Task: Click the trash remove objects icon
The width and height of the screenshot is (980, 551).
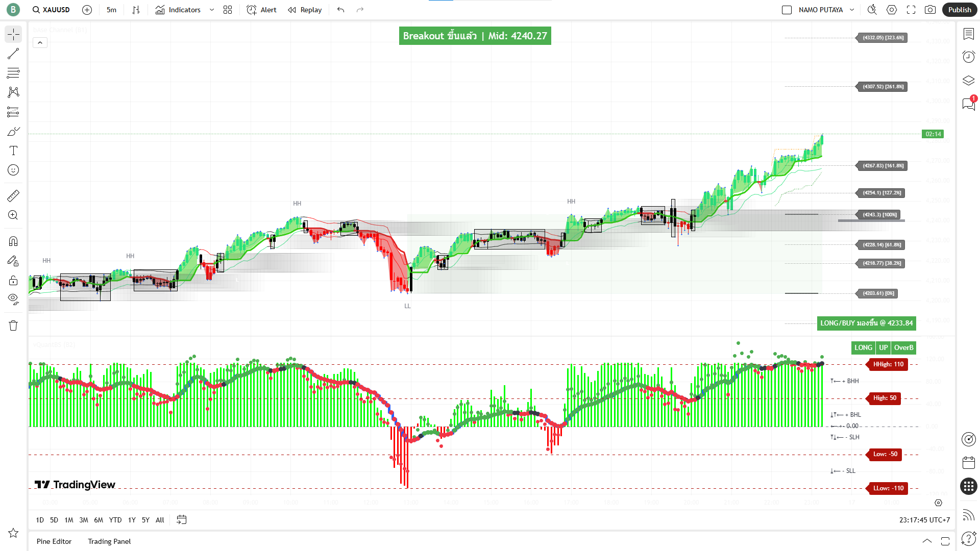Action: pyautogui.click(x=13, y=325)
